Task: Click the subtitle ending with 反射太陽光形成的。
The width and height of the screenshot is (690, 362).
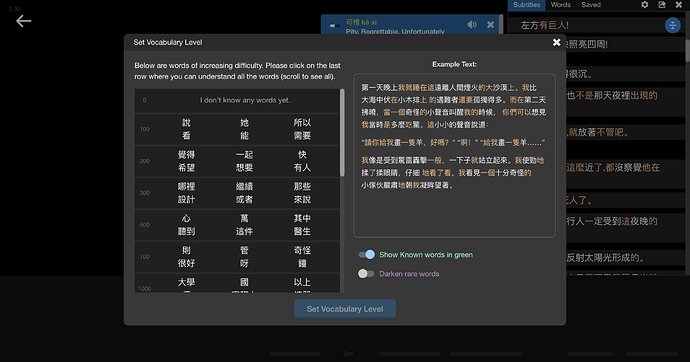Action: 606,258
